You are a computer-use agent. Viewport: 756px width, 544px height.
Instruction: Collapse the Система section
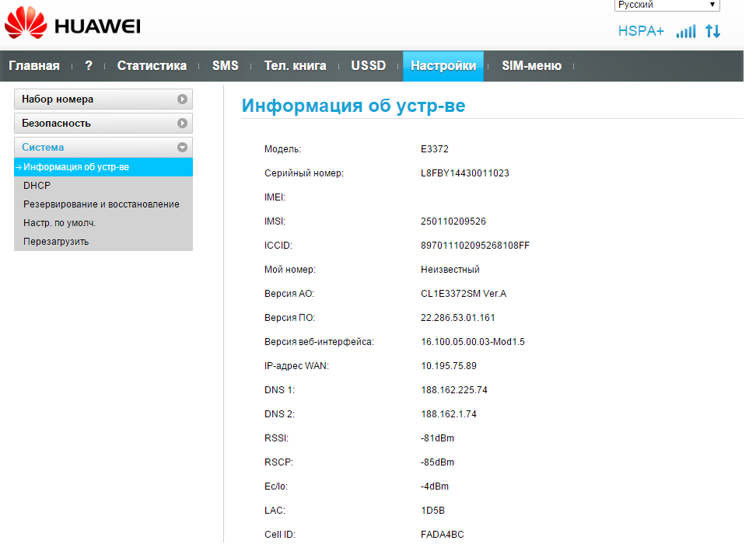103,148
